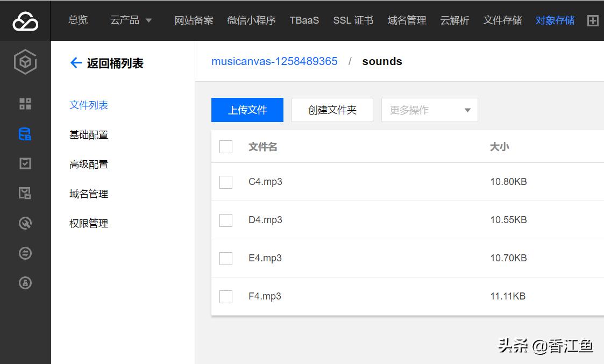Click the monitoring box icon in sidebar
This screenshot has width=604, height=364.
[25, 194]
